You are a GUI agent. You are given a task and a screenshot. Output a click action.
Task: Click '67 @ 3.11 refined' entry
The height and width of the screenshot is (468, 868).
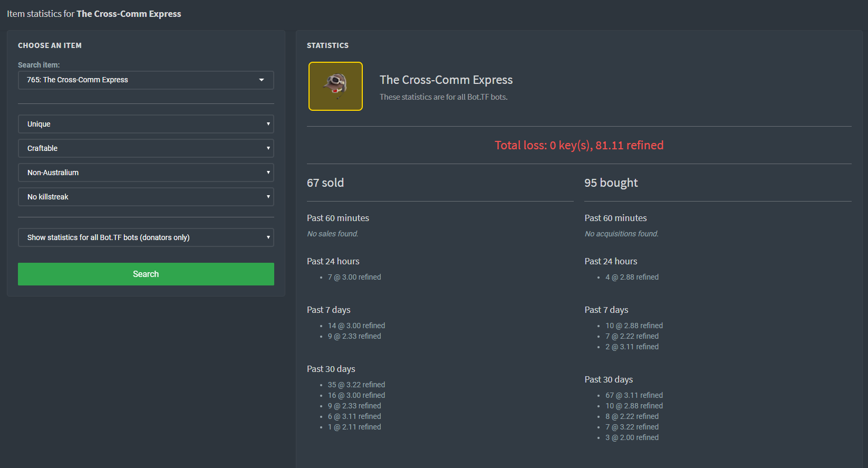pyautogui.click(x=634, y=395)
